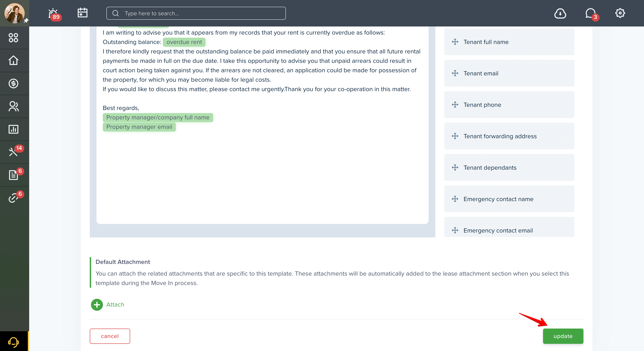This screenshot has height=351, width=644.
Task: Open the accounting dollar icon in sidebar
Action: [x=13, y=83]
